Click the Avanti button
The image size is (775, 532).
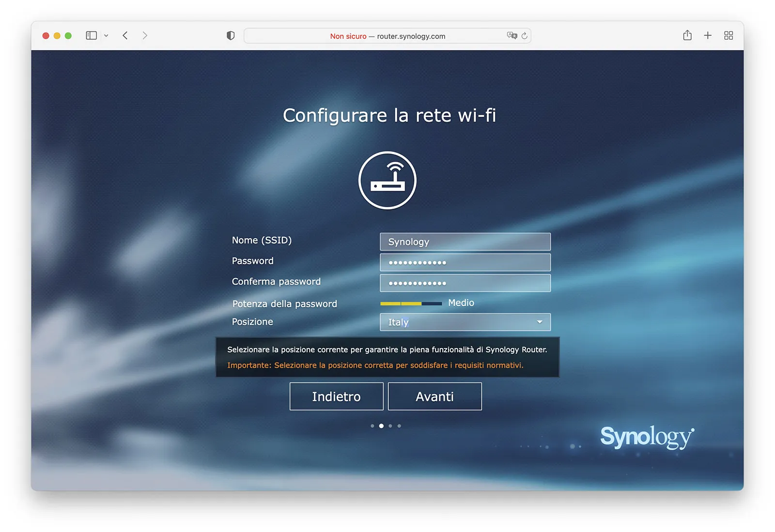tap(434, 396)
